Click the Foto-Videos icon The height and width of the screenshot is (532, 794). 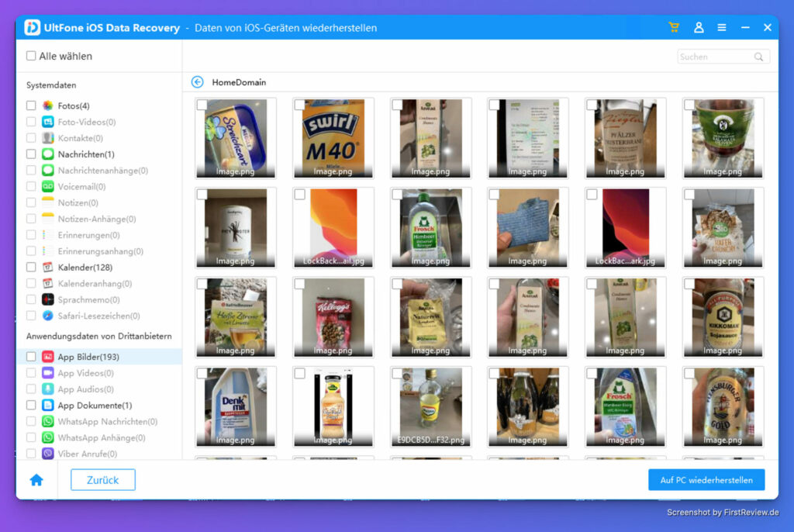tap(47, 122)
